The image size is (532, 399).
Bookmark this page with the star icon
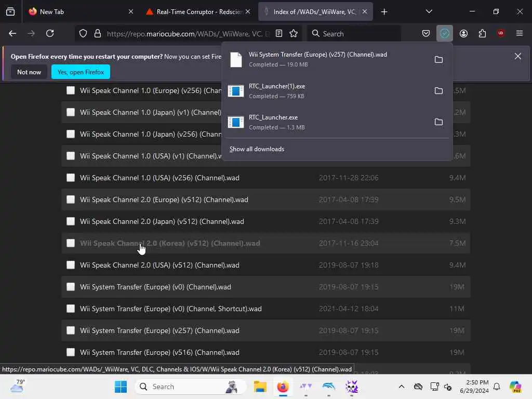[294, 34]
